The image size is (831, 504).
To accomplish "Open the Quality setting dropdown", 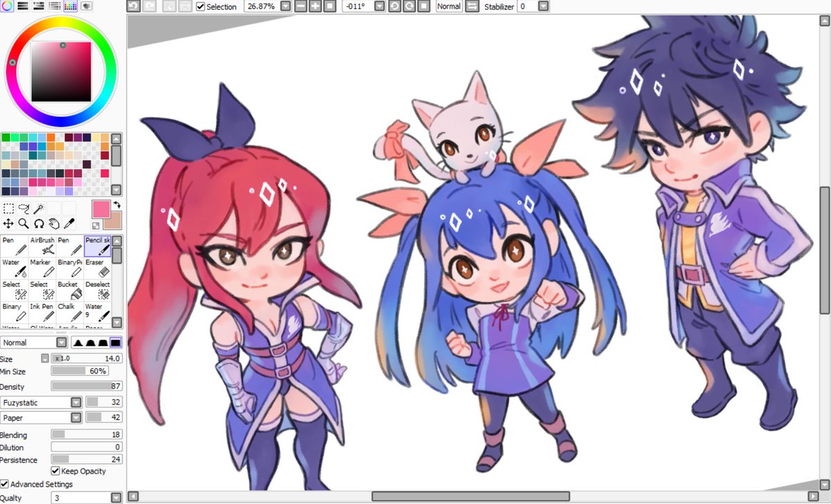I will pyautogui.click(x=116, y=498).
